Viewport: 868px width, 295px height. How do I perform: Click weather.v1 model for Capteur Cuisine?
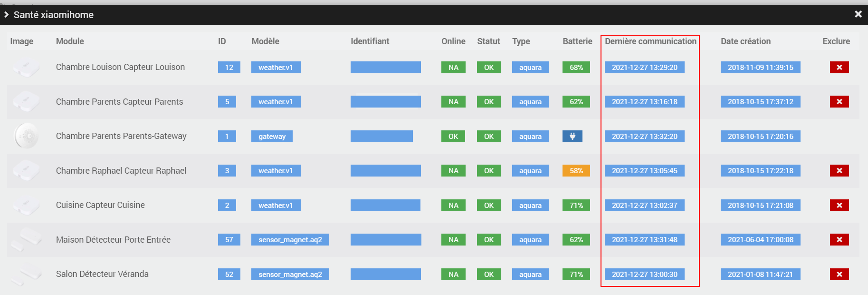click(276, 206)
